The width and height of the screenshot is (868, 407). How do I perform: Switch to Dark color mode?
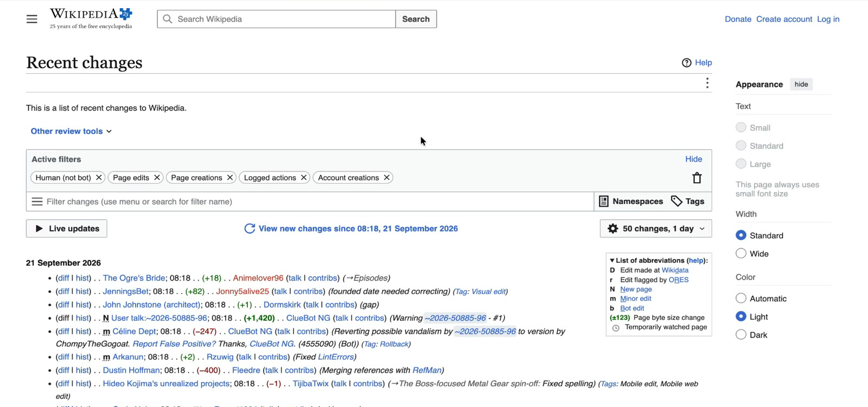click(741, 335)
